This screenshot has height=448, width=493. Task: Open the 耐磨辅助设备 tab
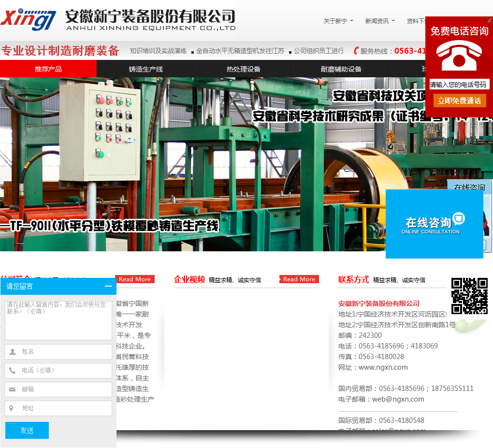pos(341,69)
